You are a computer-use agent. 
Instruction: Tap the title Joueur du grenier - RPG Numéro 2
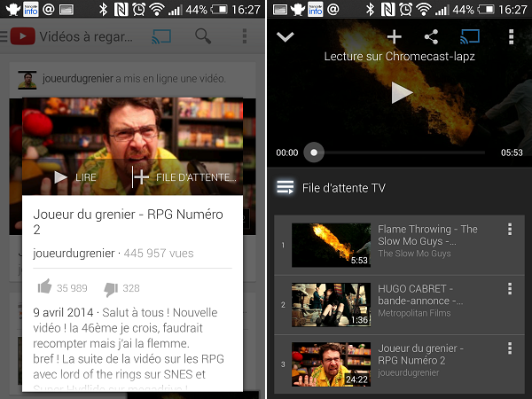[128, 222]
